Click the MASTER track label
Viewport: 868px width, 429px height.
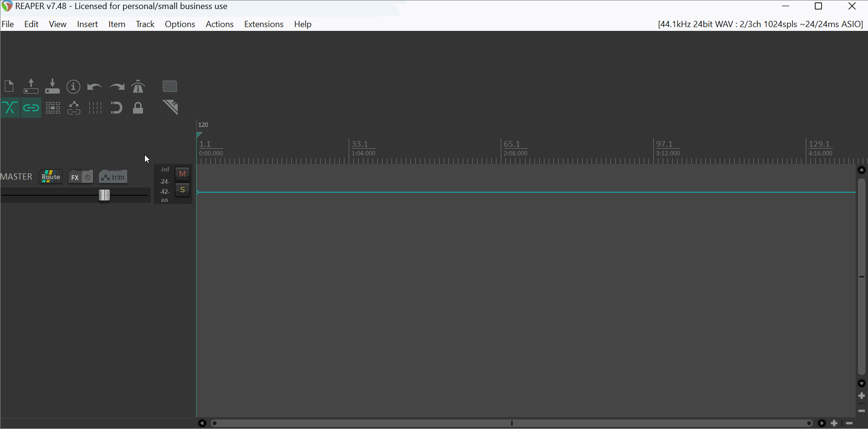[x=17, y=177]
